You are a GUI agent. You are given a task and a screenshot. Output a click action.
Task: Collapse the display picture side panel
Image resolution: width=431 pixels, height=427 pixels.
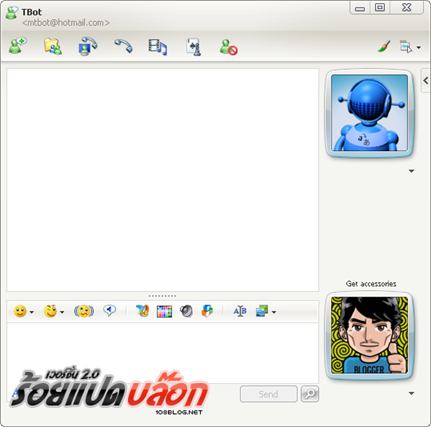(426, 80)
